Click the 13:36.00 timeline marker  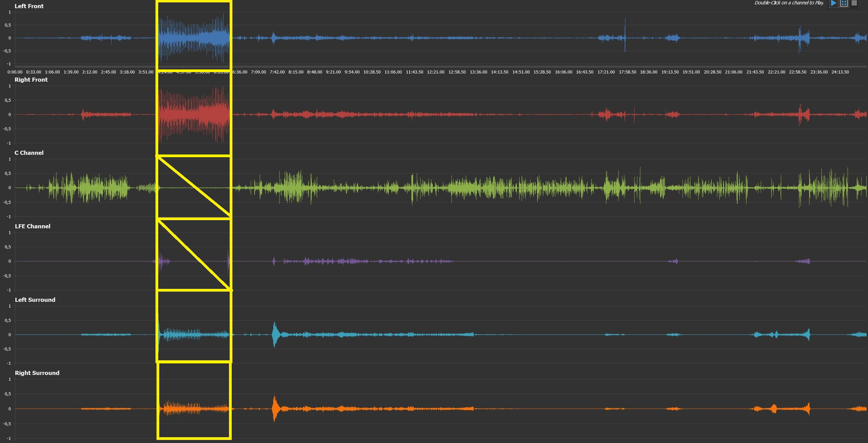(478, 72)
